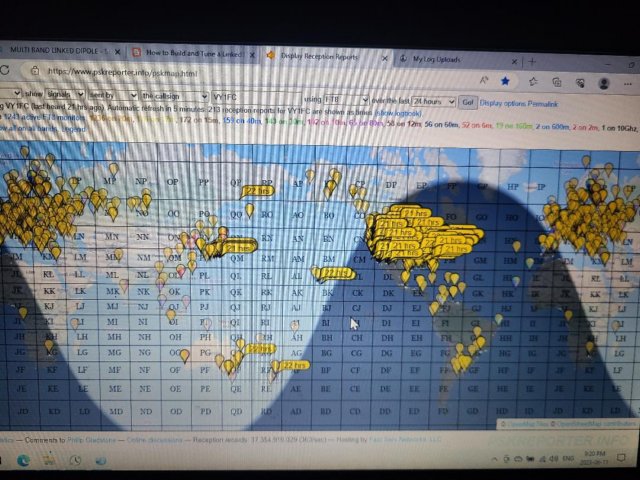Launch Microsoft Edge from the taskbar
640x480 pixels.
(x=23, y=460)
